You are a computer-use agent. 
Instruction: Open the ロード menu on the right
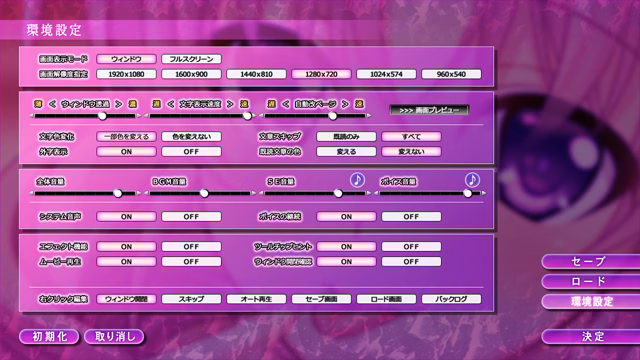click(591, 281)
